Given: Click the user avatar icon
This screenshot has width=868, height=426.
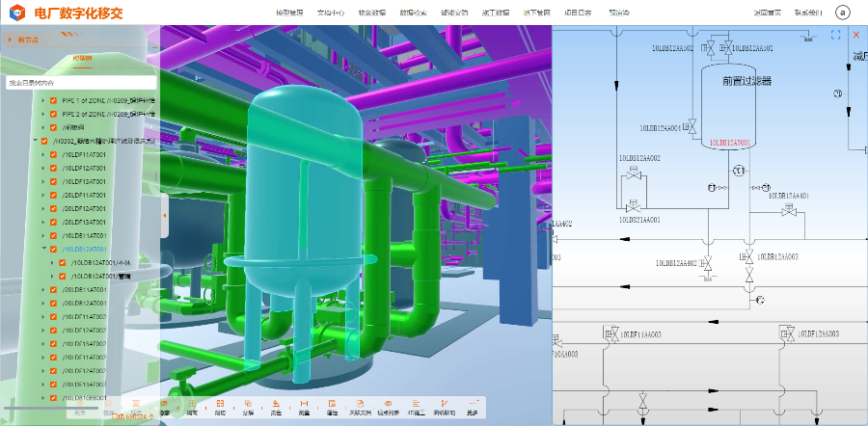Looking at the screenshot, I should tap(843, 13).
